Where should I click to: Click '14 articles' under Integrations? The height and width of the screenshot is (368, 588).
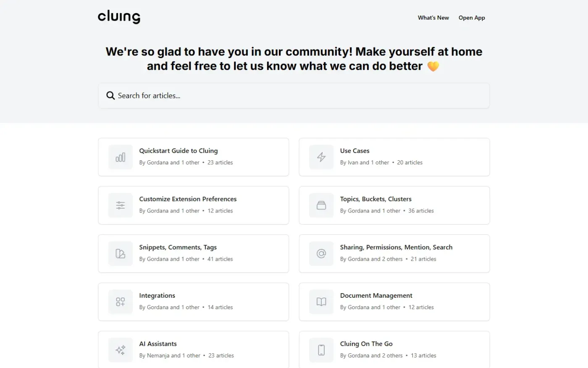(x=220, y=307)
